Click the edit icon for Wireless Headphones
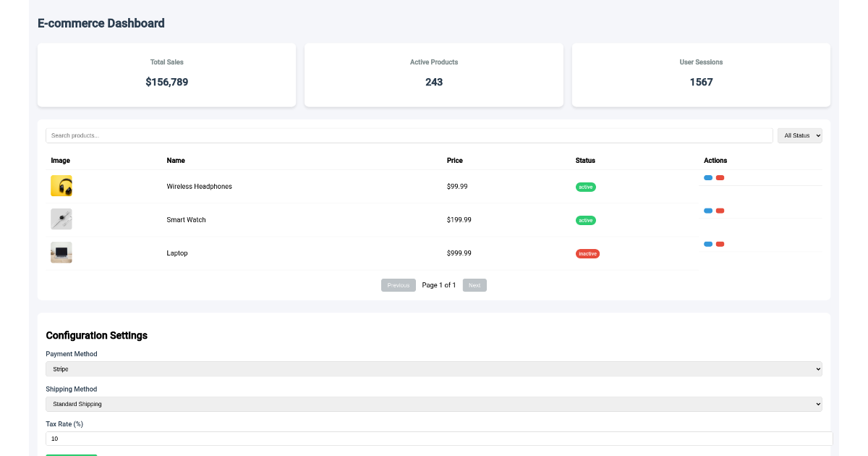Image resolution: width=868 pixels, height=456 pixels. tap(707, 177)
